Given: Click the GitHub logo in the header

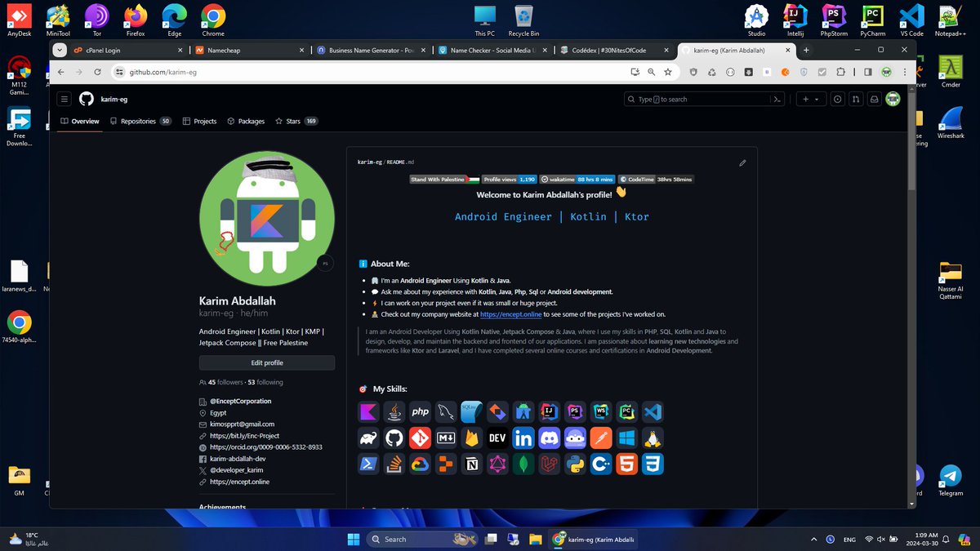Looking at the screenshot, I should [86, 99].
